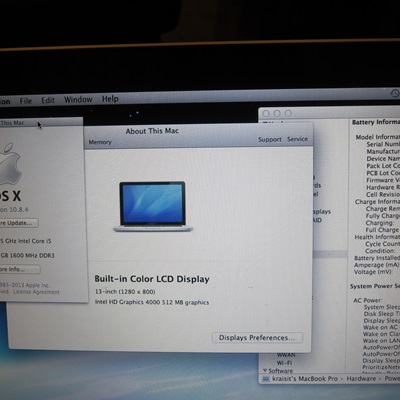Screen dimensions: 400x400
Task: Click the Time Machine menu bar icon
Action: coord(395,93)
